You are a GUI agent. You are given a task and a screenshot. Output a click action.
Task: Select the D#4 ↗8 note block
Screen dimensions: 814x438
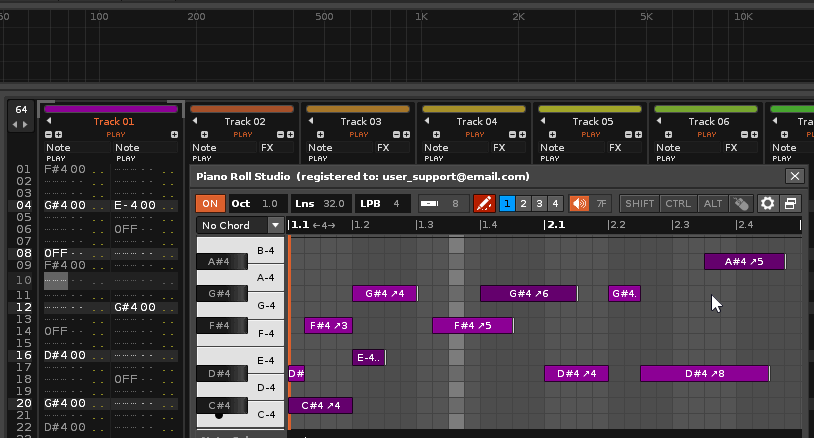tap(704, 374)
